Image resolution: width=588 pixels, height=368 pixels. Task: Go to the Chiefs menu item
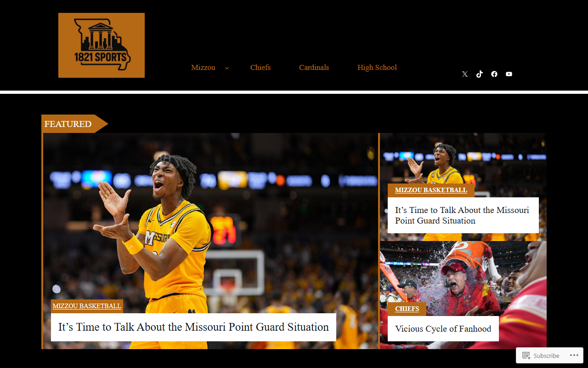(x=260, y=68)
